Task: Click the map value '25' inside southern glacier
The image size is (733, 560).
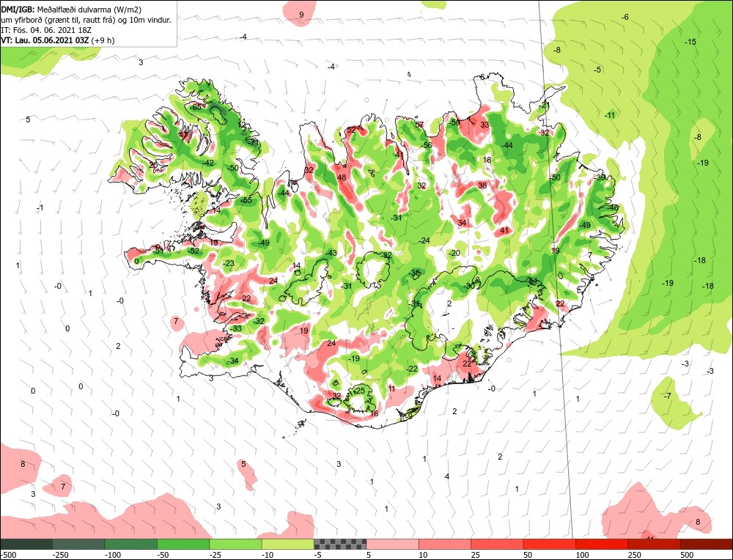Action: pos(361,391)
